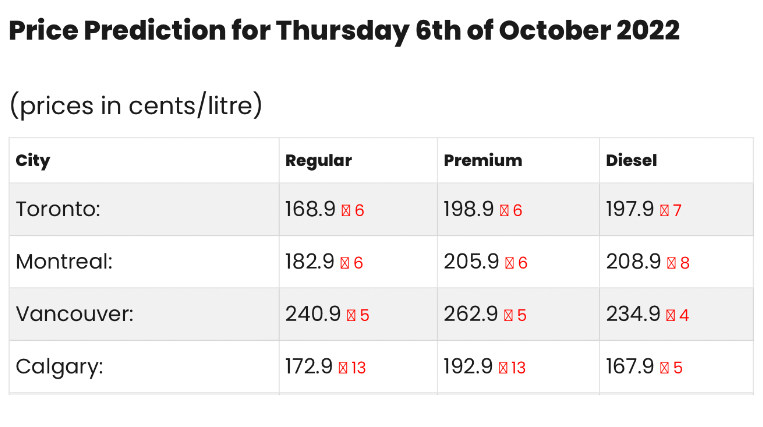
Task: Click the red change icon beside Montreal Regular 182.9
Action: 345,263
